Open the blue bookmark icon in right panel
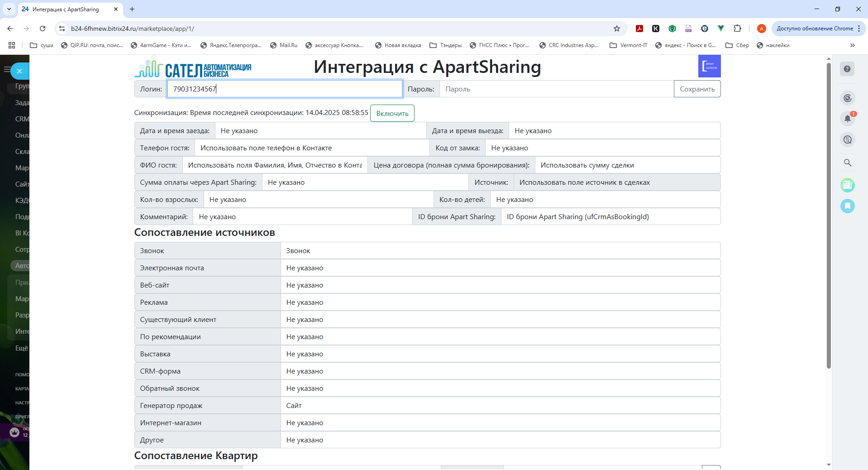 847,206
